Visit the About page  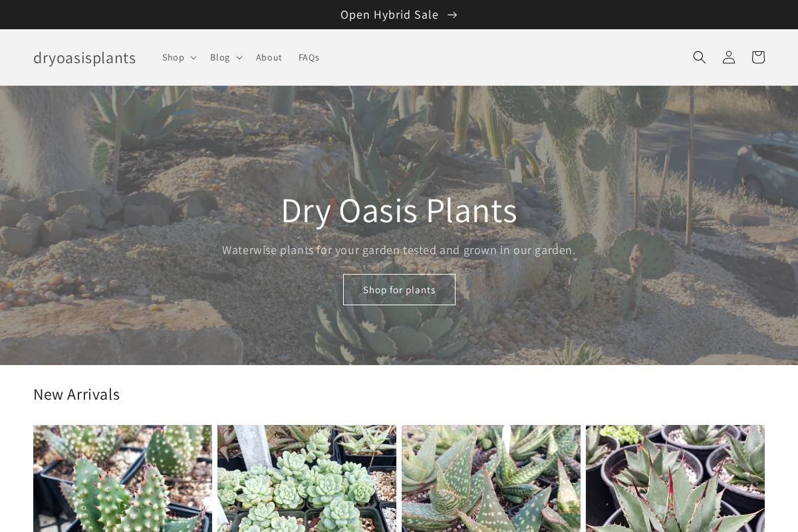269,57
